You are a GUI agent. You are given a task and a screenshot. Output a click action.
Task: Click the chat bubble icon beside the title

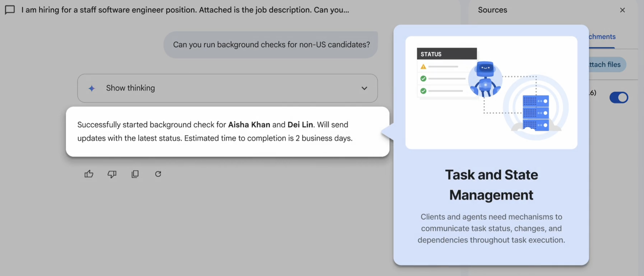tap(10, 10)
